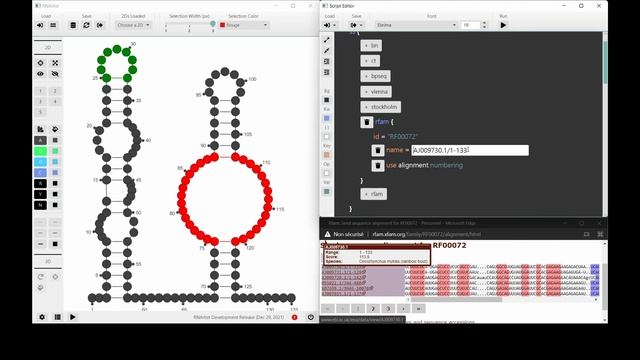Delete the 'use alignment numbering' line via trash icon

click(378, 165)
